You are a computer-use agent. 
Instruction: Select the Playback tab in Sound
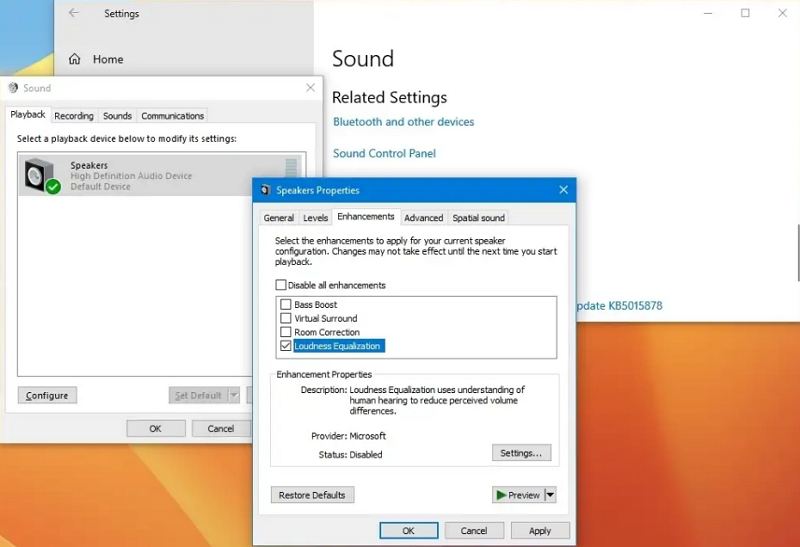28,115
